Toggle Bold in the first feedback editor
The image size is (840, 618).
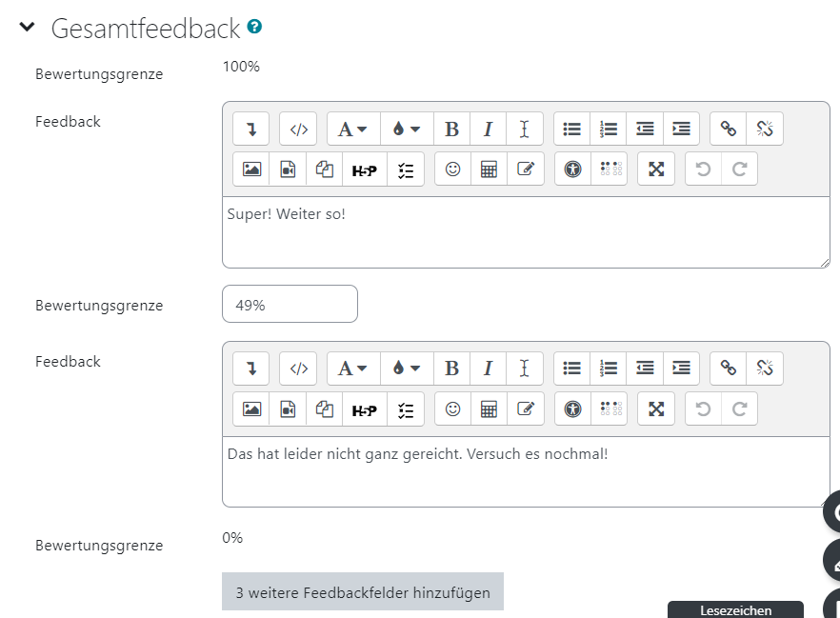click(x=451, y=129)
